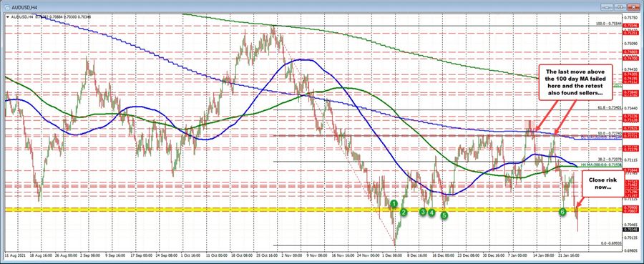
Task: Select the 100.0 - 0.75544 Fibonacci label
Action: tap(609, 24)
